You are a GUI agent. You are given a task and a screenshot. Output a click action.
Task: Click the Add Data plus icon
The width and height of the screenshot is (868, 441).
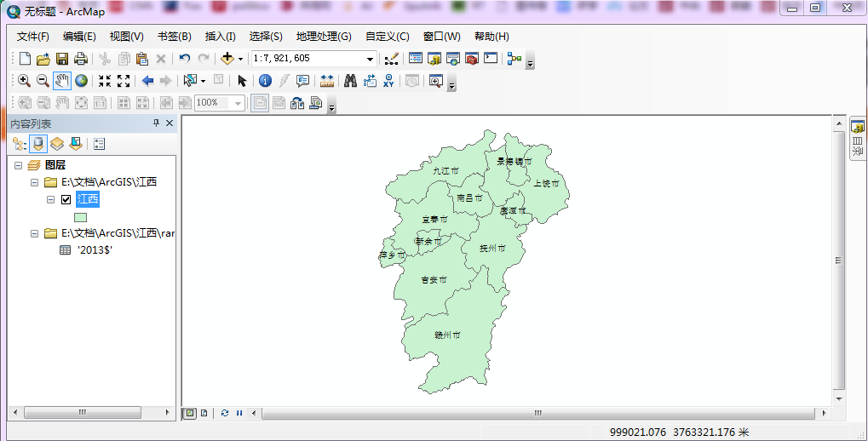pyautogui.click(x=227, y=59)
